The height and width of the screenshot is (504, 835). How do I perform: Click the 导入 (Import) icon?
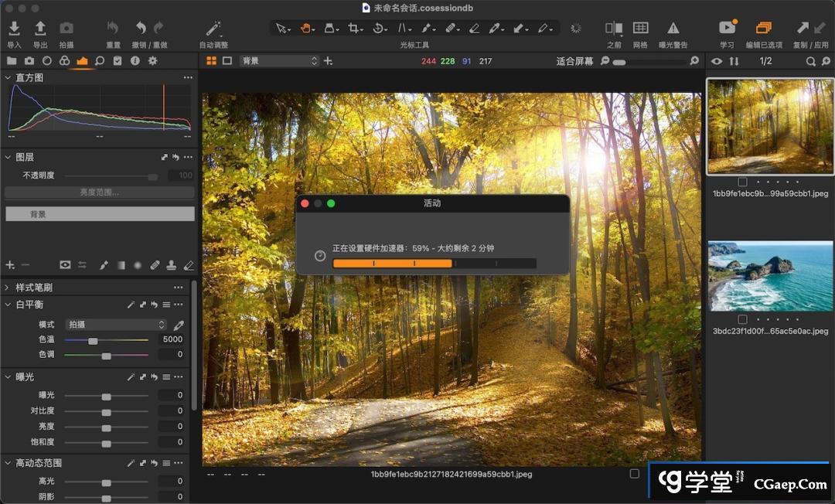(14, 29)
